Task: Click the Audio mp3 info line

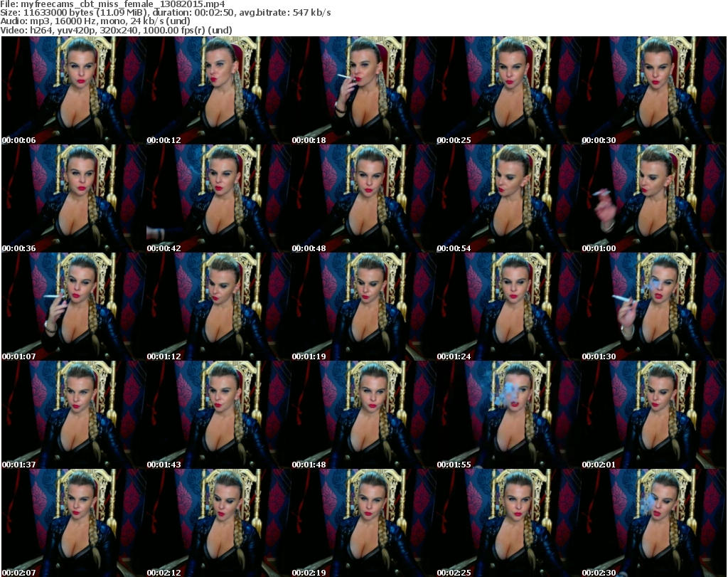Action: pyautogui.click(x=95, y=21)
